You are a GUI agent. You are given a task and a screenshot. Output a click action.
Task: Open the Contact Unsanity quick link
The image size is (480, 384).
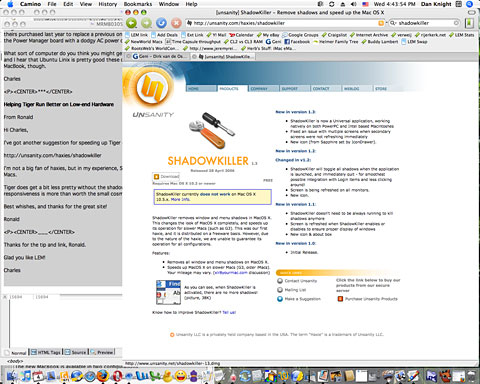(297, 281)
